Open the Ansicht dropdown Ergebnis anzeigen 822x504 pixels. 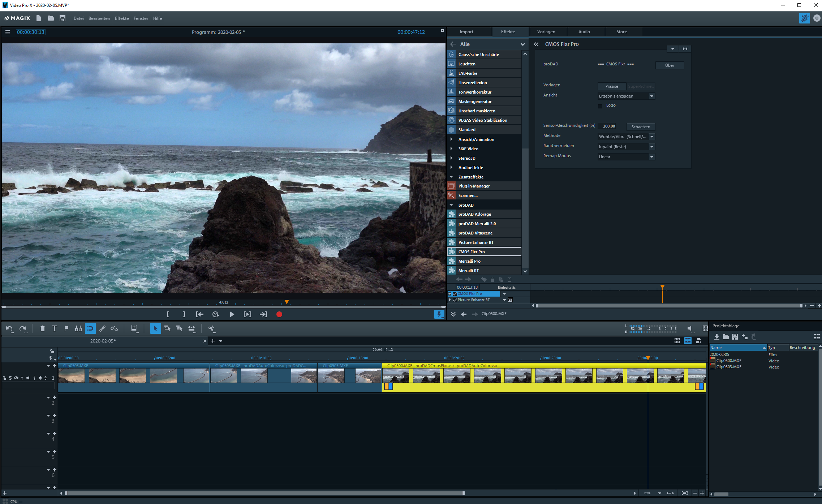click(x=626, y=96)
